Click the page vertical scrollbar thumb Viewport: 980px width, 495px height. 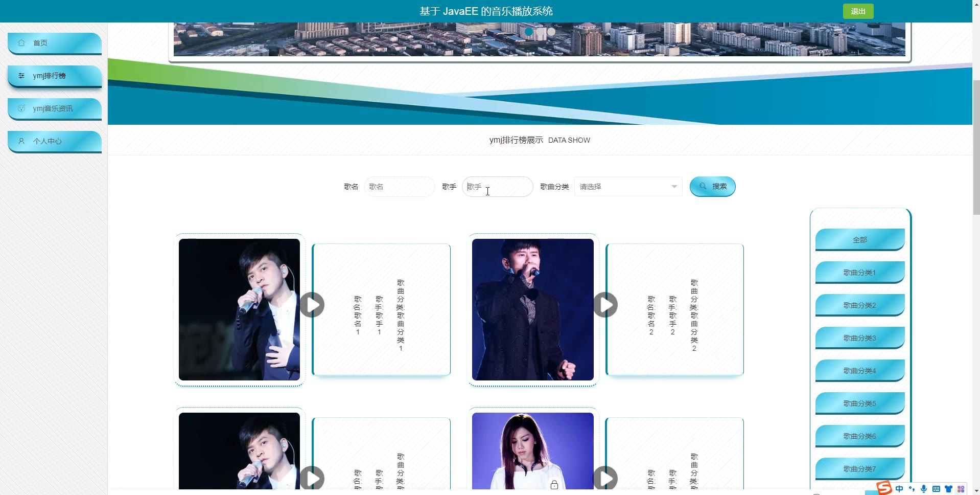click(976, 147)
